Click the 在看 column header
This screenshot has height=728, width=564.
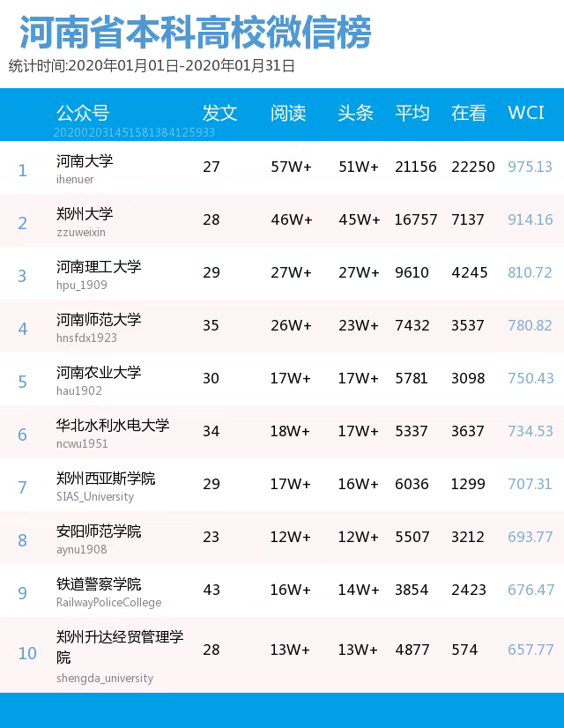(x=469, y=113)
